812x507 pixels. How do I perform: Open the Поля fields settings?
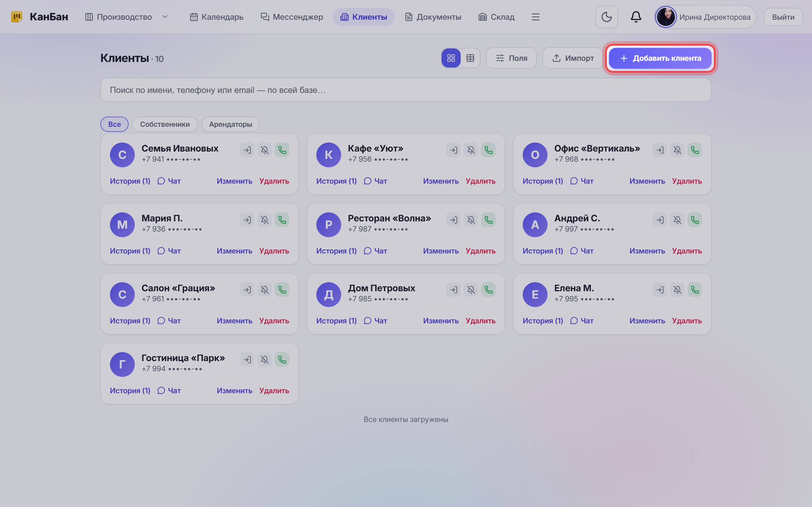pyautogui.click(x=511, y=58)
